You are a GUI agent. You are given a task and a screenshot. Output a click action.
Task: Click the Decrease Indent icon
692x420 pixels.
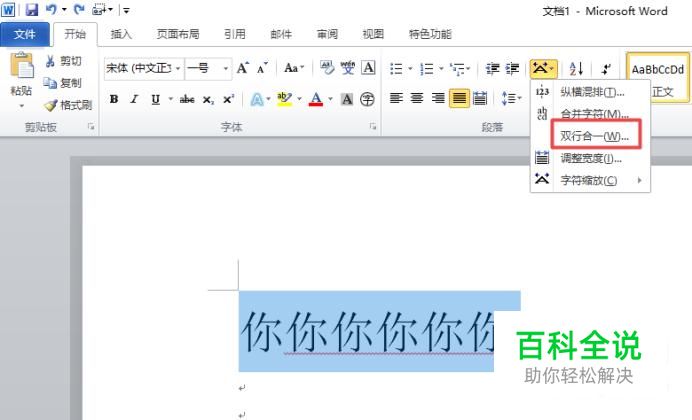point(492,68)
